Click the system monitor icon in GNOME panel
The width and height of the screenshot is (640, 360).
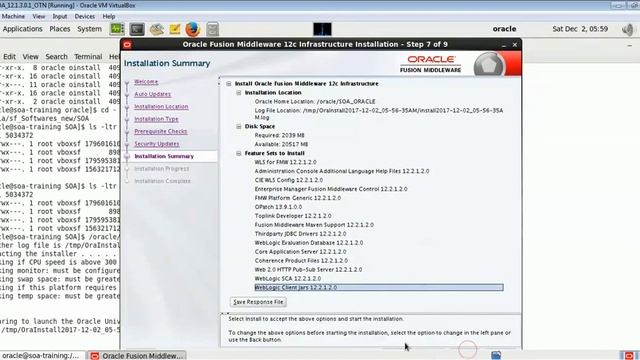(x=117, y=29)
